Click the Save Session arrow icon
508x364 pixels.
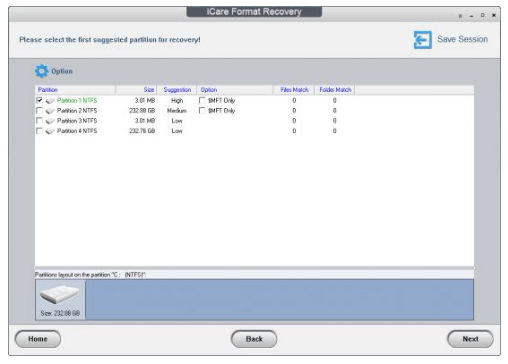coord(423,40)
